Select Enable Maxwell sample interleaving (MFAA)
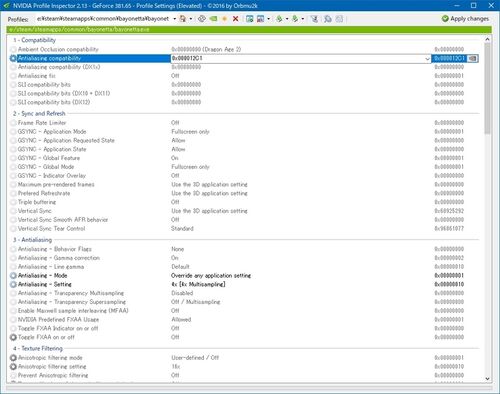 point(245,311)
